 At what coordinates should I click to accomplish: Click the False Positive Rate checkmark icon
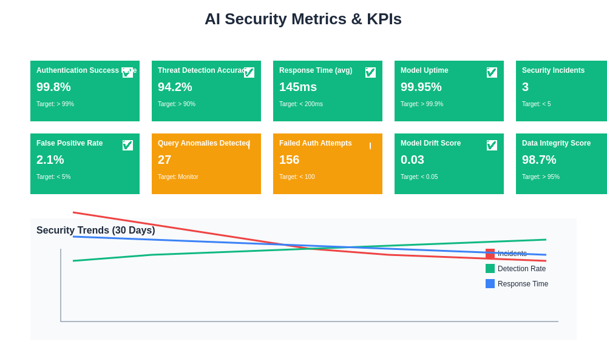tap(127, 145)
